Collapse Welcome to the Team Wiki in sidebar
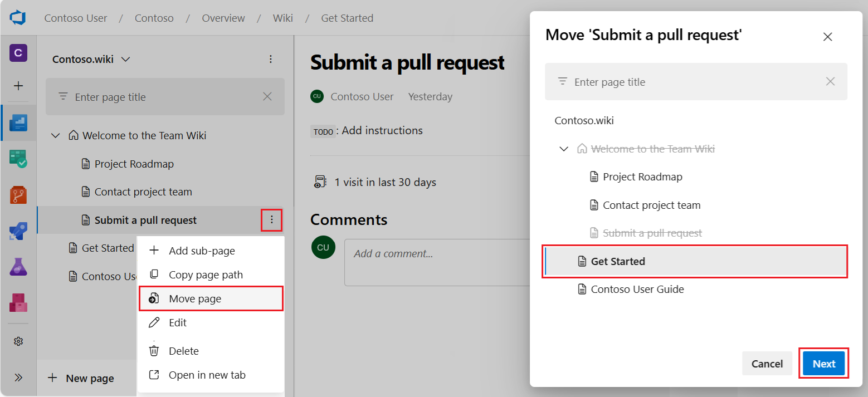868x397 pixels. coord(56,135)
